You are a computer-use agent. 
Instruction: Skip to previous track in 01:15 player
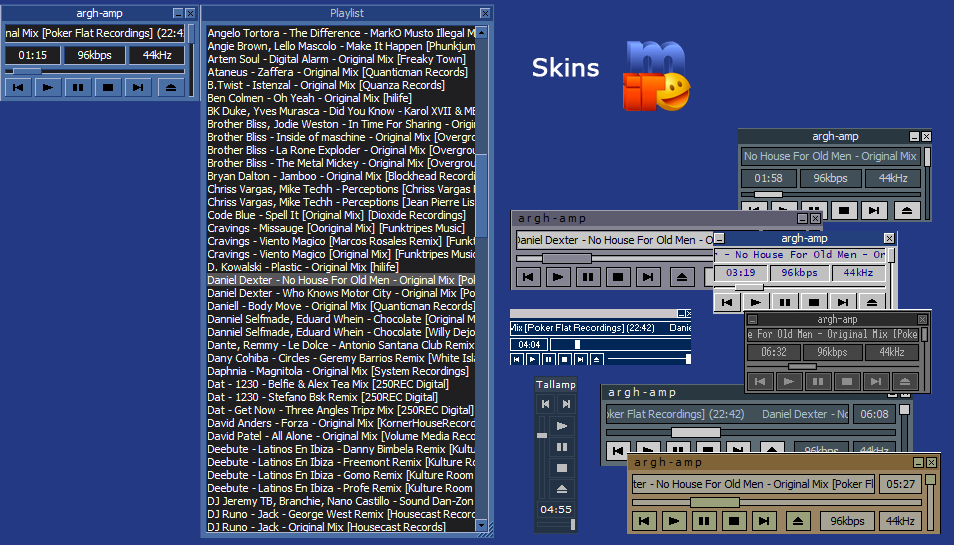point(18,88)
